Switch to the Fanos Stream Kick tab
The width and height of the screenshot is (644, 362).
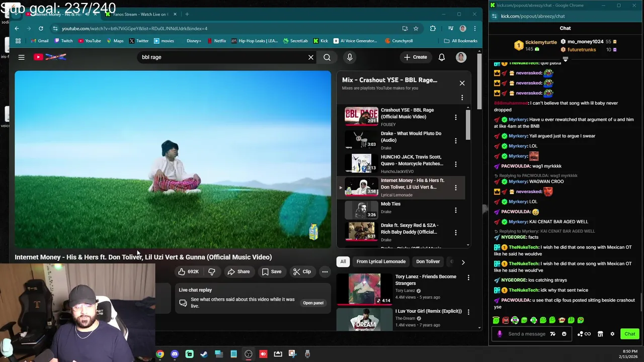140,14
